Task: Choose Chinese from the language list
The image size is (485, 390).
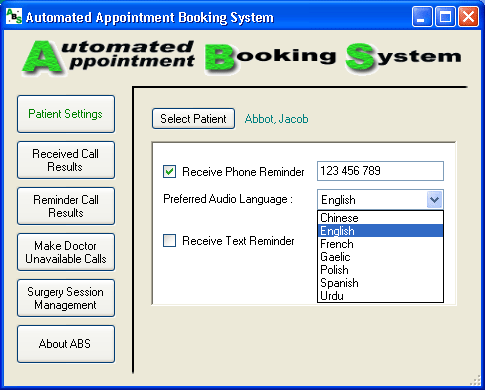Action: click(380, 218)
